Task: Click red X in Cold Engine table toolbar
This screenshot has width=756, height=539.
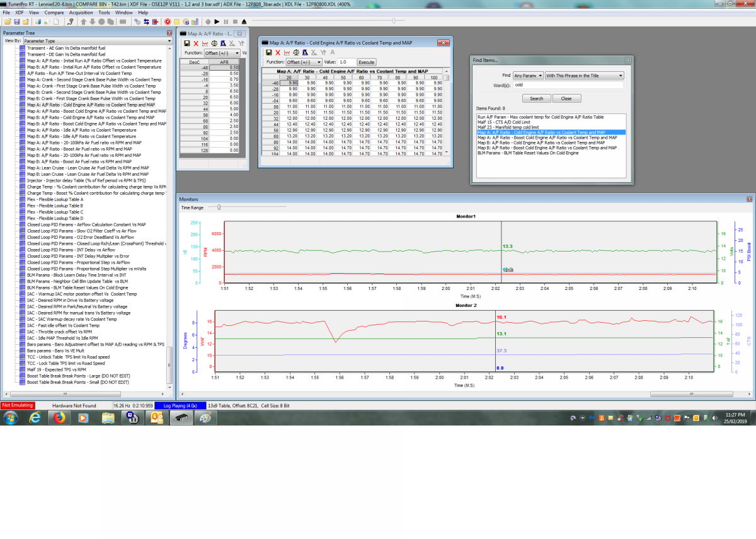Action: (278, 52)
